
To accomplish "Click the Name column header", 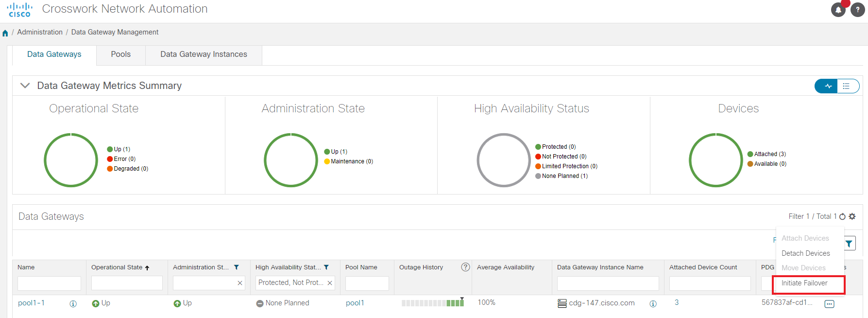I will coord(26,267).
